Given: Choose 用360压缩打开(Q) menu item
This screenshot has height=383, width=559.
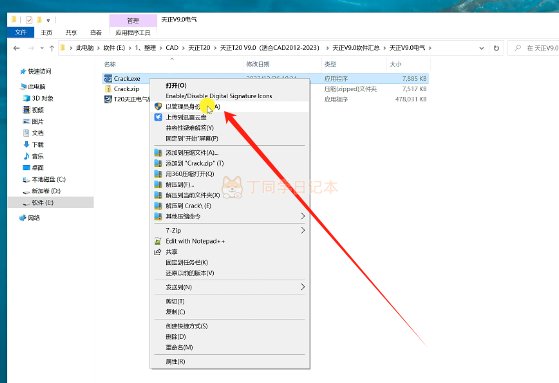Looking at the screenshot, I should pyautogui.click(x=190, y=174).
